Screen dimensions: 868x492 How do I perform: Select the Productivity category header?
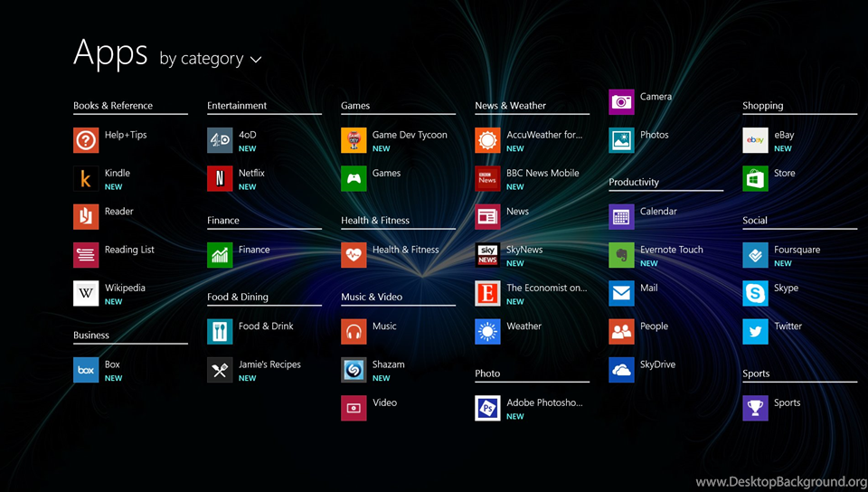634,182
